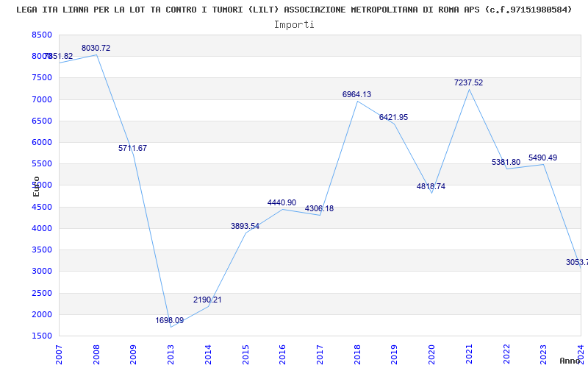588x368 pixels.
Task: Click the 8030.72 data label for 2008
Action: tap(96, 48)
